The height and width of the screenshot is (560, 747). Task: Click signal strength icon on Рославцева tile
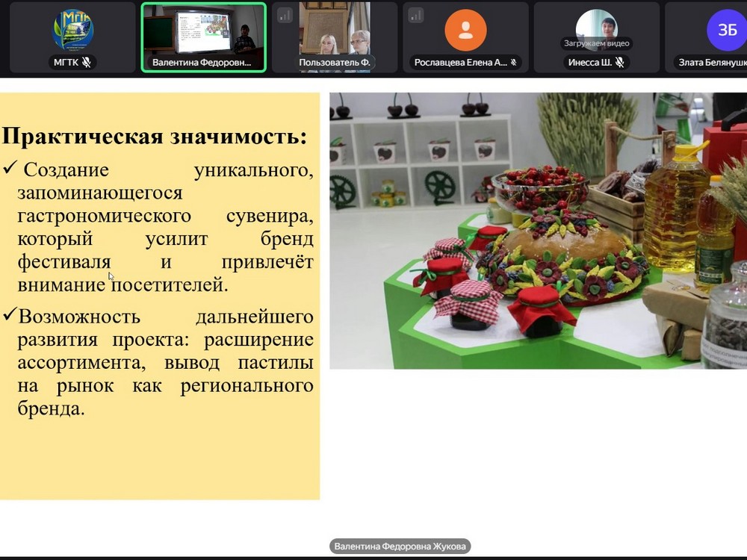point(416,15)
